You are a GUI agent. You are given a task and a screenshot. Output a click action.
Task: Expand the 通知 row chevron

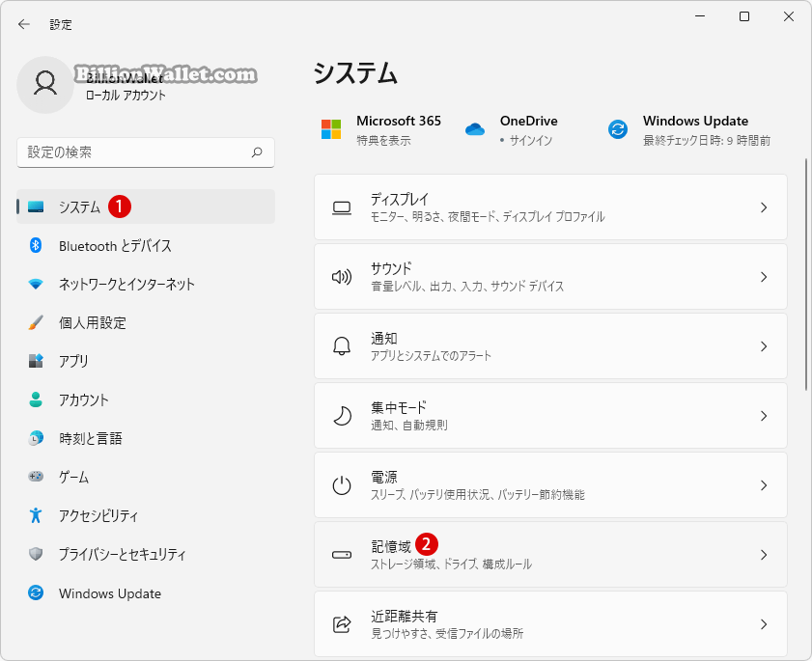[x=764, y=346]
